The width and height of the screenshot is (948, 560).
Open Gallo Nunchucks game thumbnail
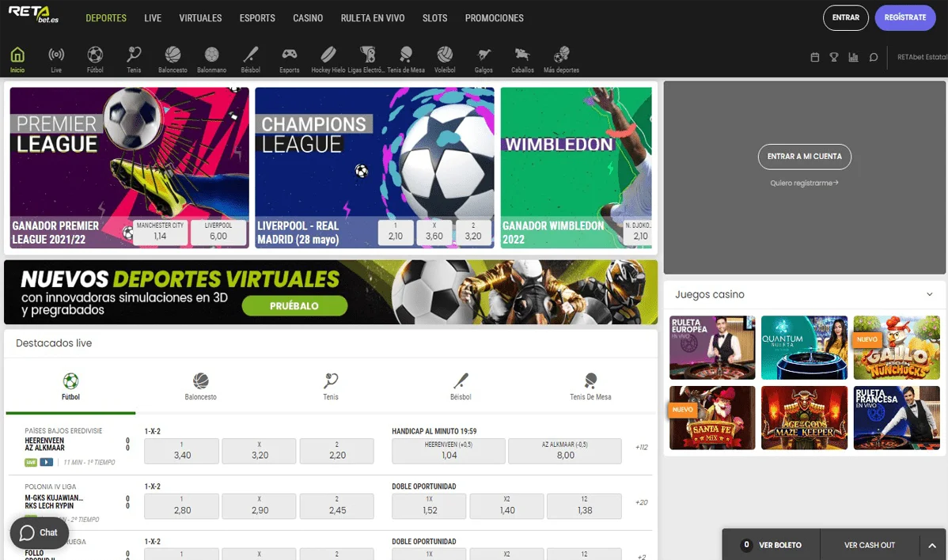pos(897,347)
